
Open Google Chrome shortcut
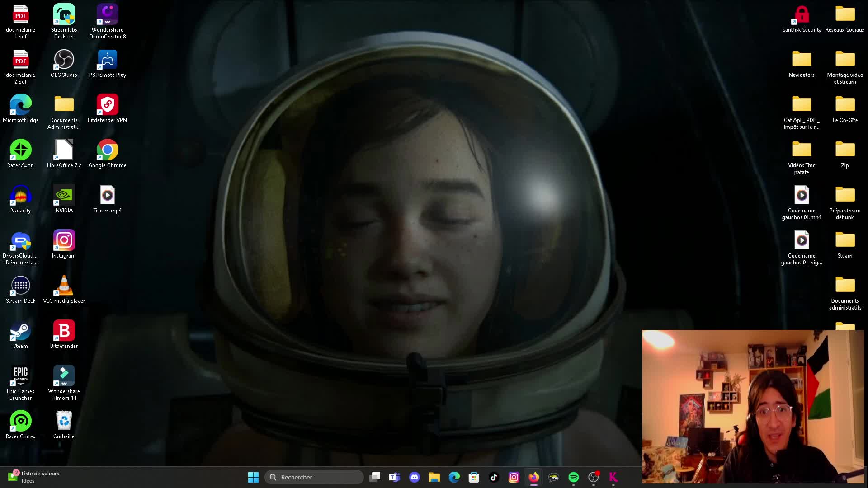point(107,154)
